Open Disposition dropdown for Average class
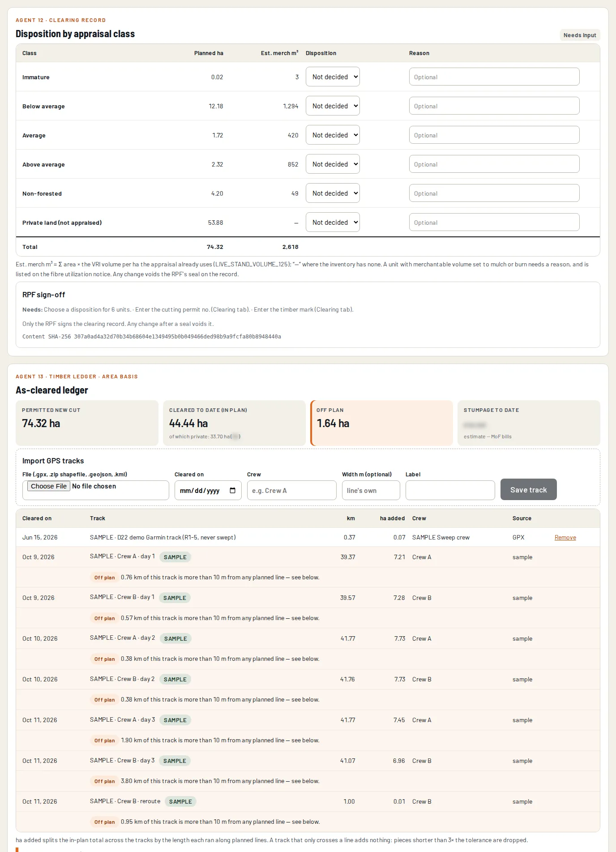The image size is (616, 852). (x=333, y=135)
